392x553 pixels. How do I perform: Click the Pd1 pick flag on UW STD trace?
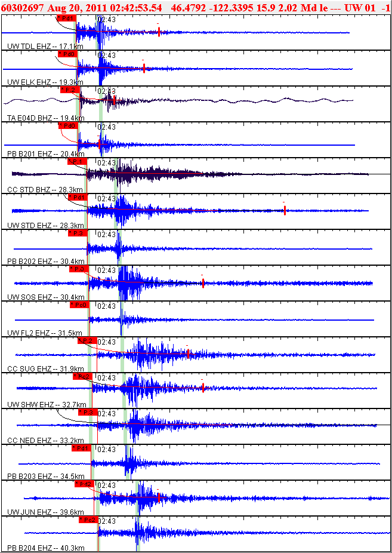coord(78,197)
